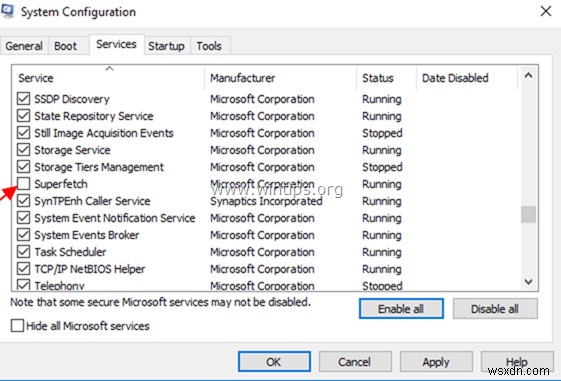Uncheck the Task Scheduler checkbox

[x=24, y=251]
